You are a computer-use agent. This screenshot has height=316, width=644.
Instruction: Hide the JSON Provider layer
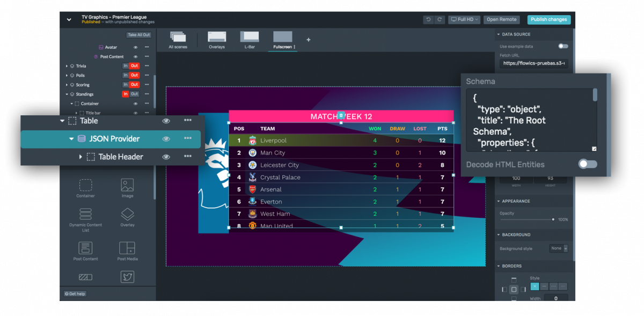point(166,139)
